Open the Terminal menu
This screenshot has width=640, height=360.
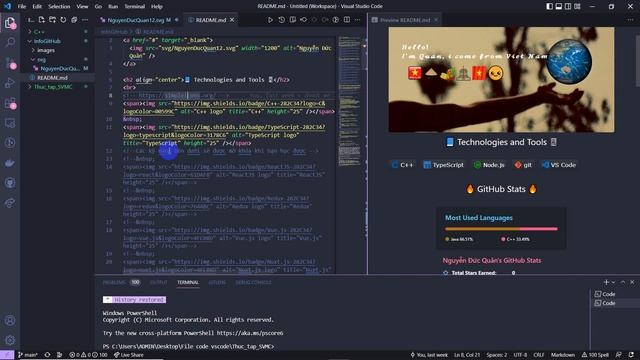coord(135,7)
